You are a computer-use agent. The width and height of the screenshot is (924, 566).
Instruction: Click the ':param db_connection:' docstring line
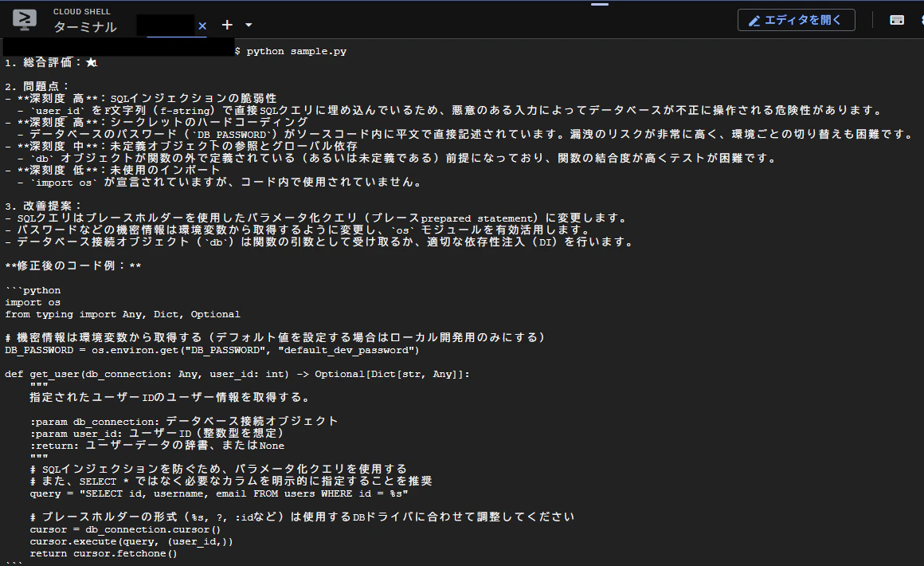coord(185,422)
